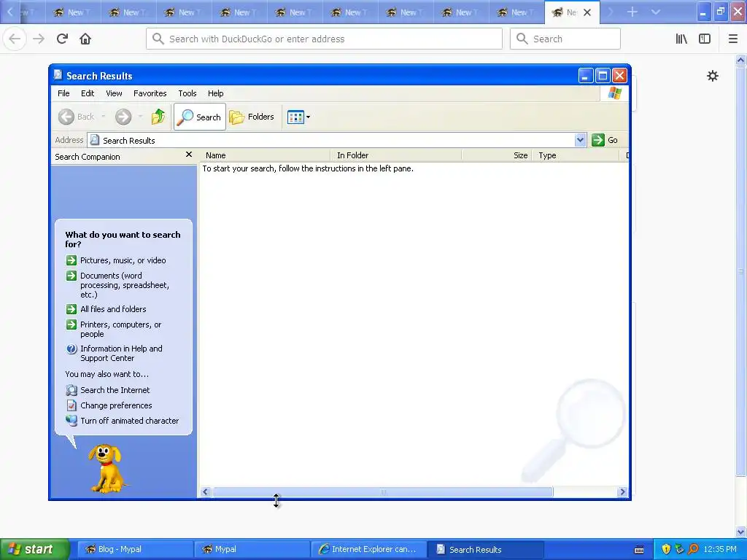Open the View menu
The height and width of the screenshot is (560, 747).
(114, 93)
